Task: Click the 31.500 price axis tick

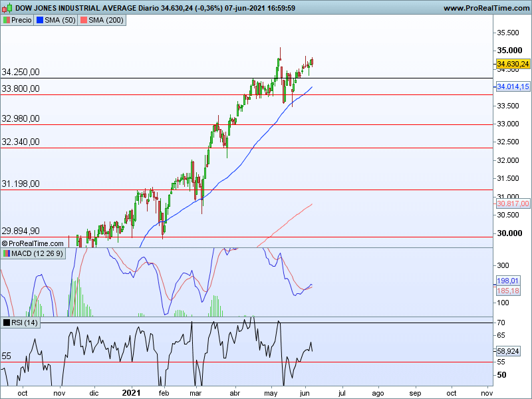Action: [x=508, y=178]
